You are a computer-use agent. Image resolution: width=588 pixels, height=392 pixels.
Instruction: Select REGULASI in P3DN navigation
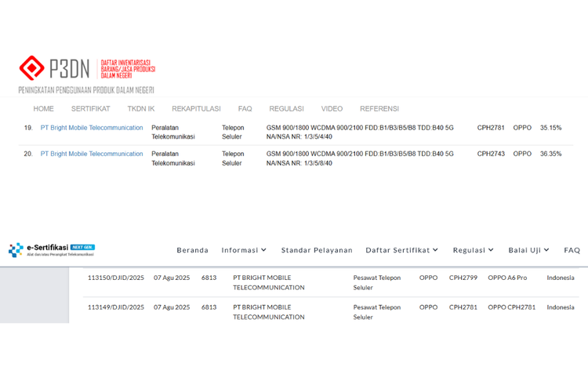click(286, 109)
